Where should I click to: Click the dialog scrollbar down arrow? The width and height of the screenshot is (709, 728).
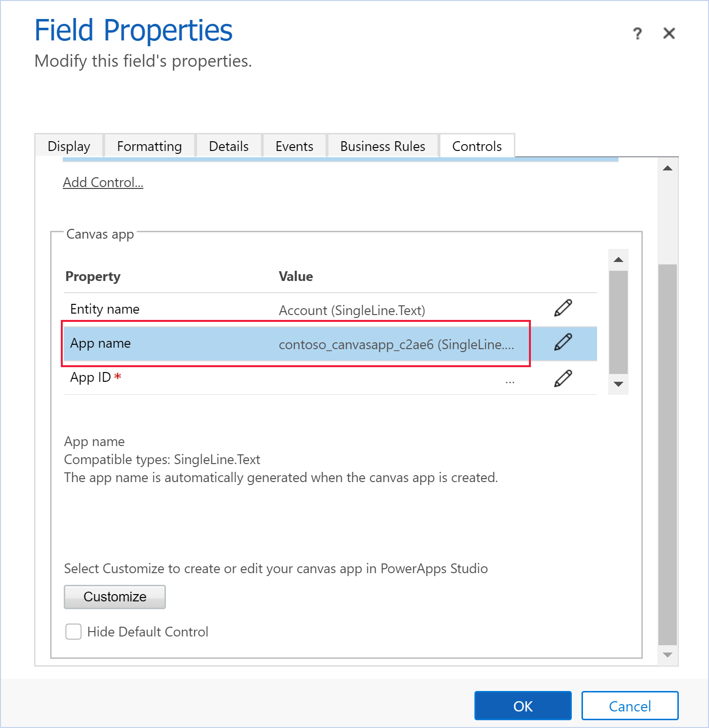point(667,655)
